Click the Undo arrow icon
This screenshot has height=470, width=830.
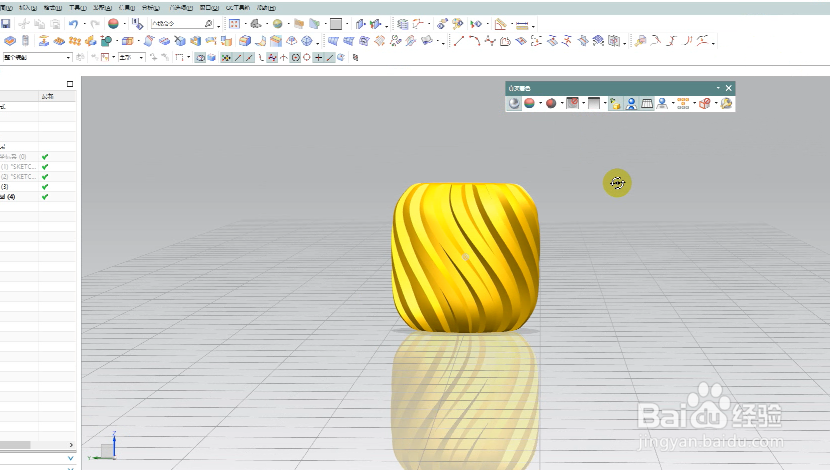pyautogui.click(x=74, y=24)
